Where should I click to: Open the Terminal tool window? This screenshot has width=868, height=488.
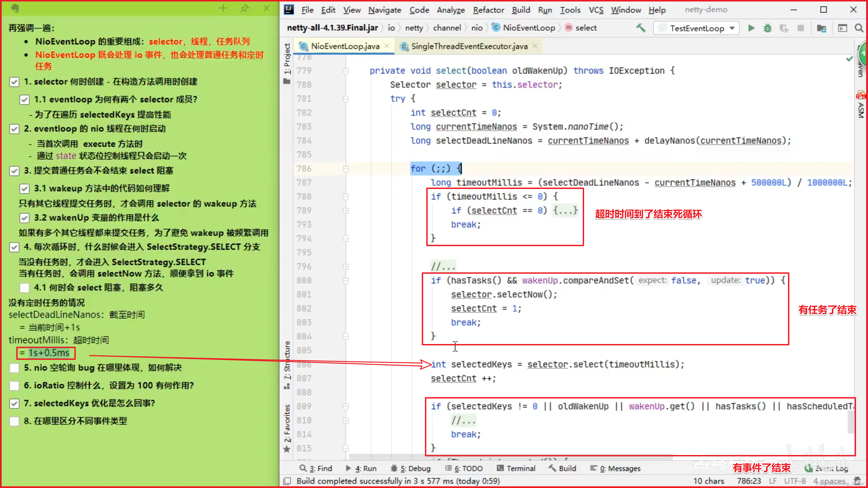coord(516,468)
